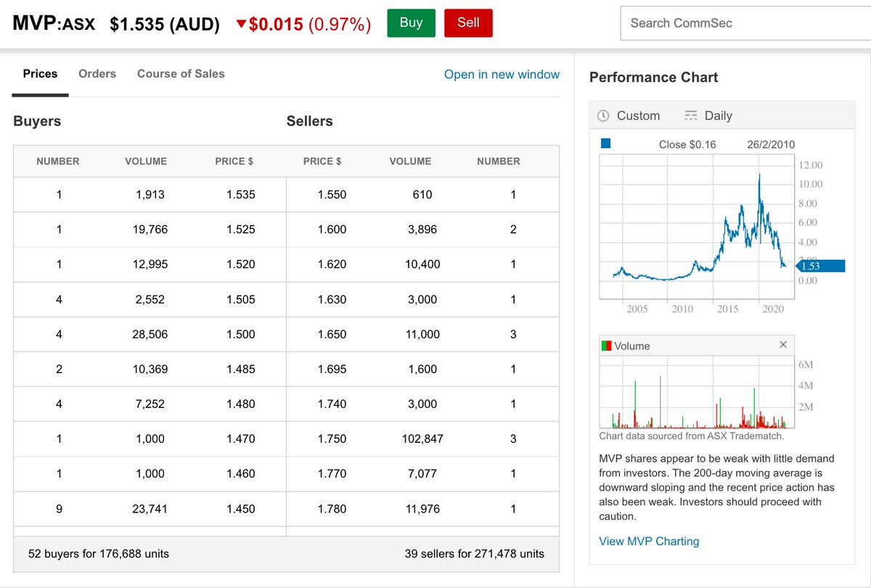871x588 pixels.
Task: Select the sell price 1.620 cell
Action: (332, 264)
